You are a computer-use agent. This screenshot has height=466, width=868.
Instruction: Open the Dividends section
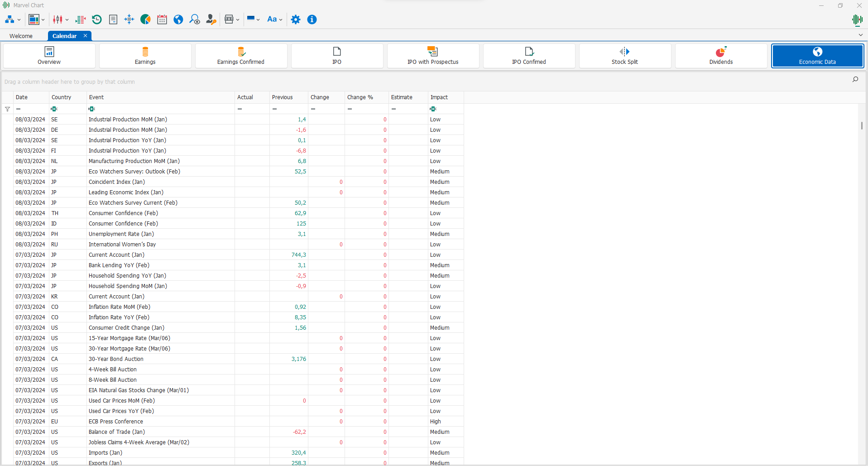(x=721, y=56)
